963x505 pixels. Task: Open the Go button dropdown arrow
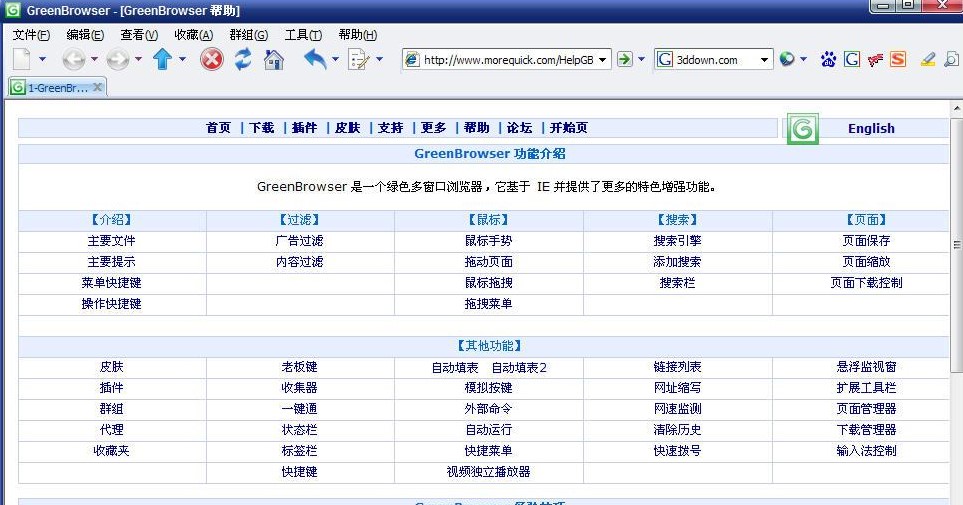[x=642, y=59]
